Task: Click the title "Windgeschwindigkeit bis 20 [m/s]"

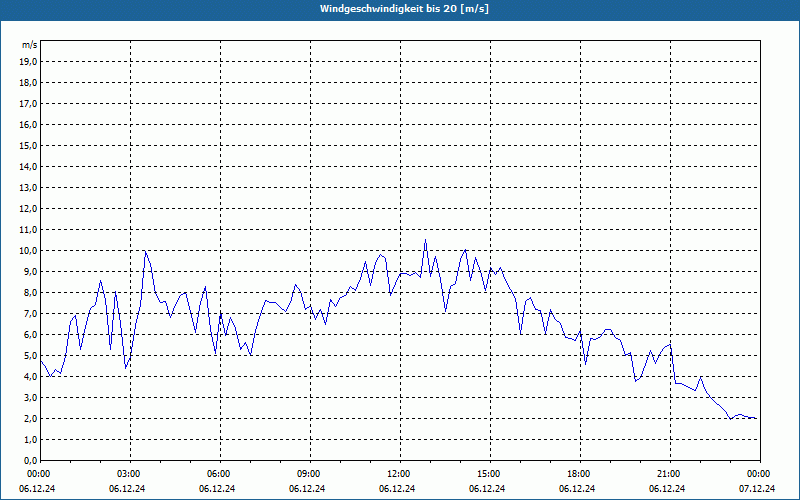Action: pos(404,9)
